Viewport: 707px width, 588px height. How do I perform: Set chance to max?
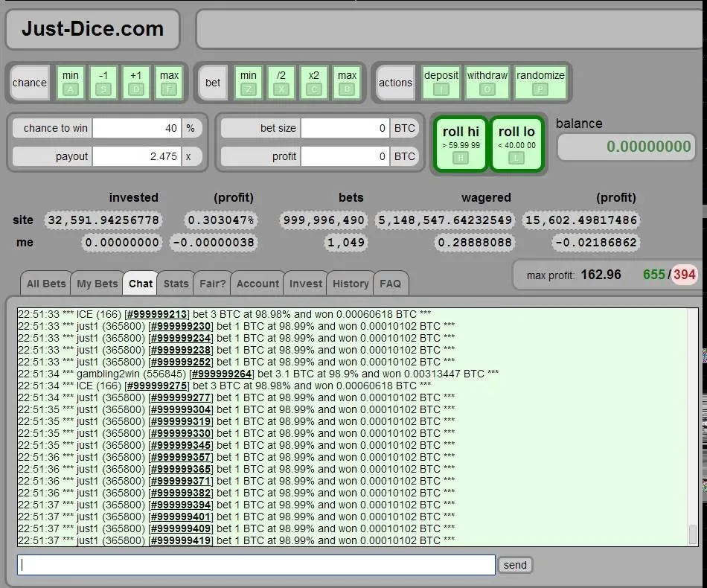coord(169,82)
